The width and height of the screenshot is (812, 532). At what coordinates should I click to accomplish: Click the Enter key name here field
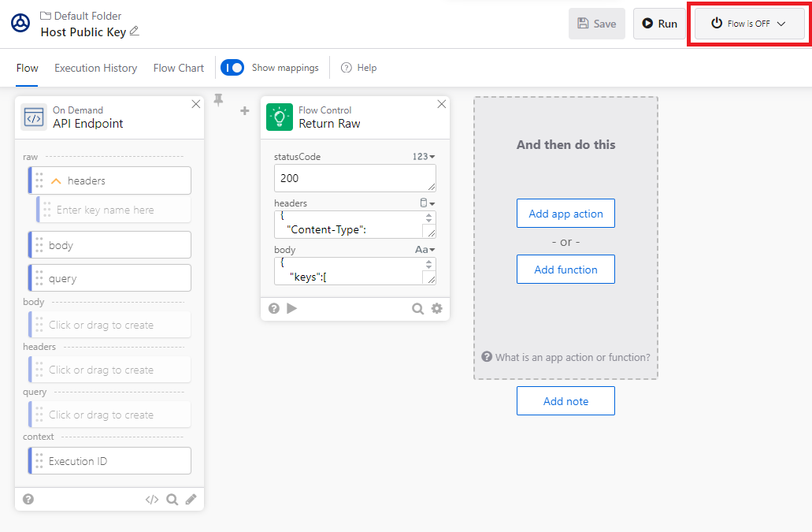point(114,210)
